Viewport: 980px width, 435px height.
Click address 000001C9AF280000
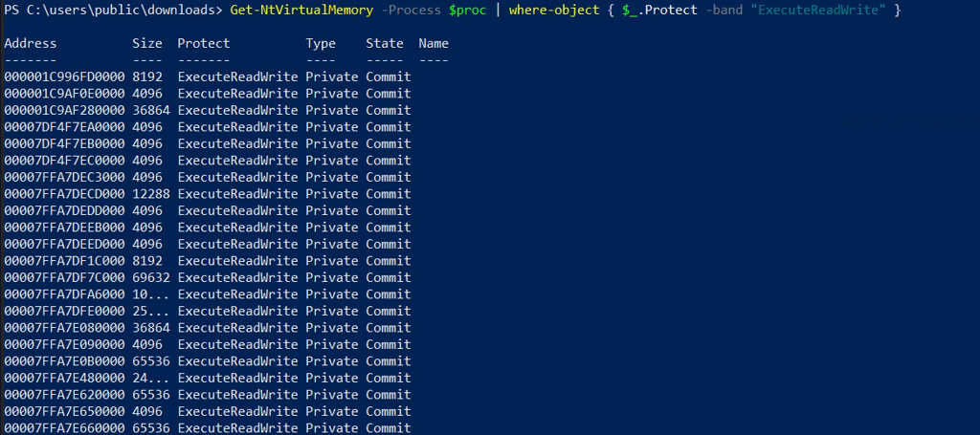[x=64, y=111]
